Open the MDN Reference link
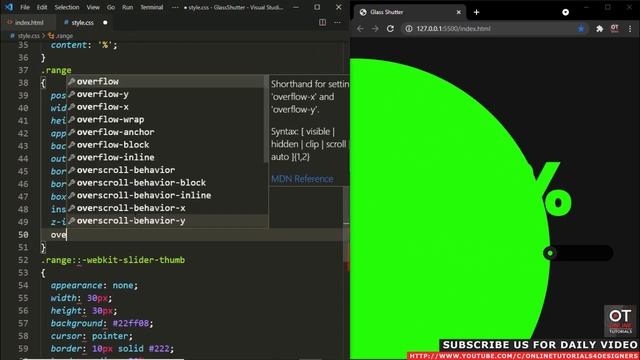 click(302, 179)
